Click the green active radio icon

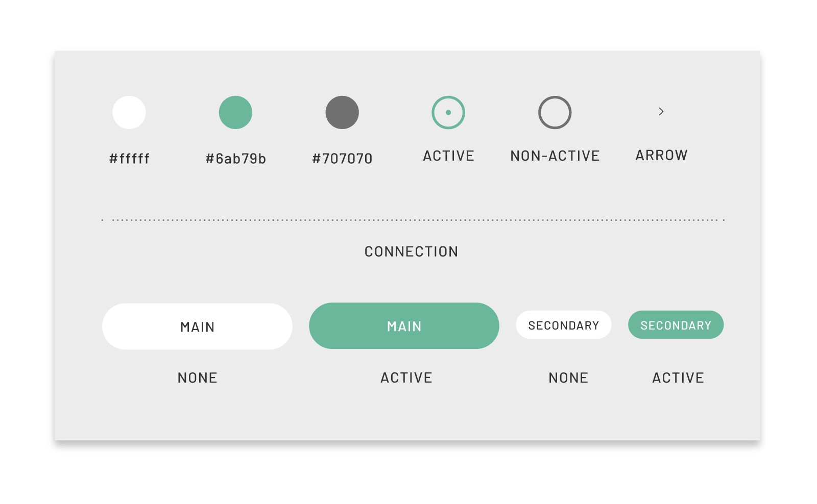pyautogui.click(x=448, y=112)
